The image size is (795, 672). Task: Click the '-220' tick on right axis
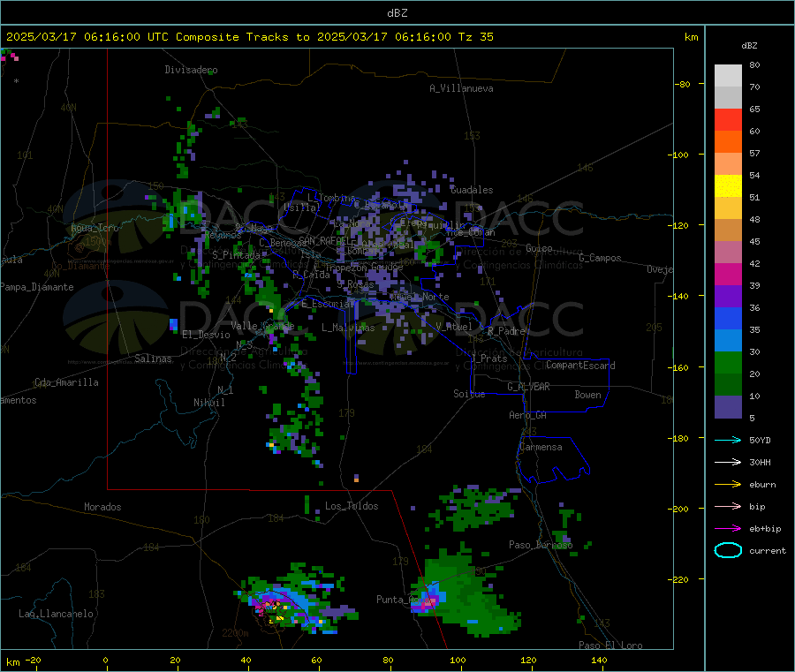(680, 580)
